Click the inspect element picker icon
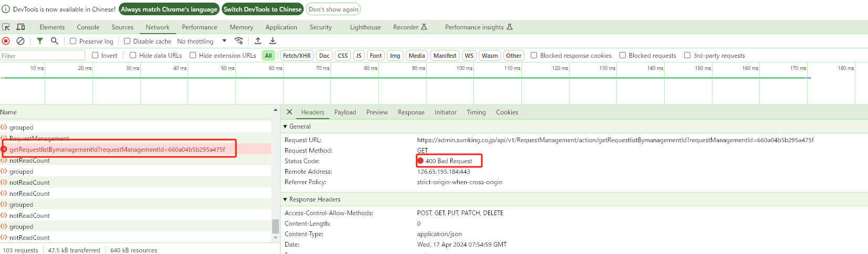 [x=6, y=27]
